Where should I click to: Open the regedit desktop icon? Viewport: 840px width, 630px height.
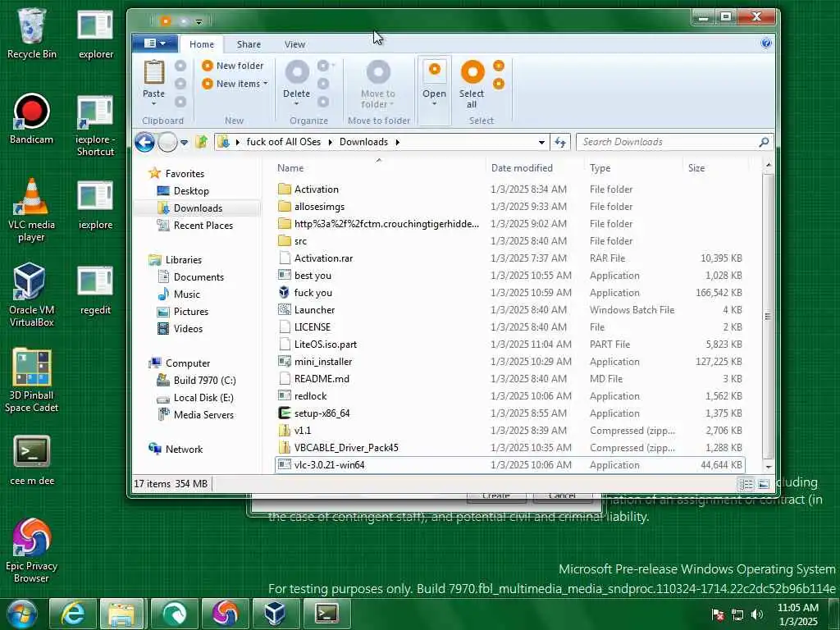[95, 290]
